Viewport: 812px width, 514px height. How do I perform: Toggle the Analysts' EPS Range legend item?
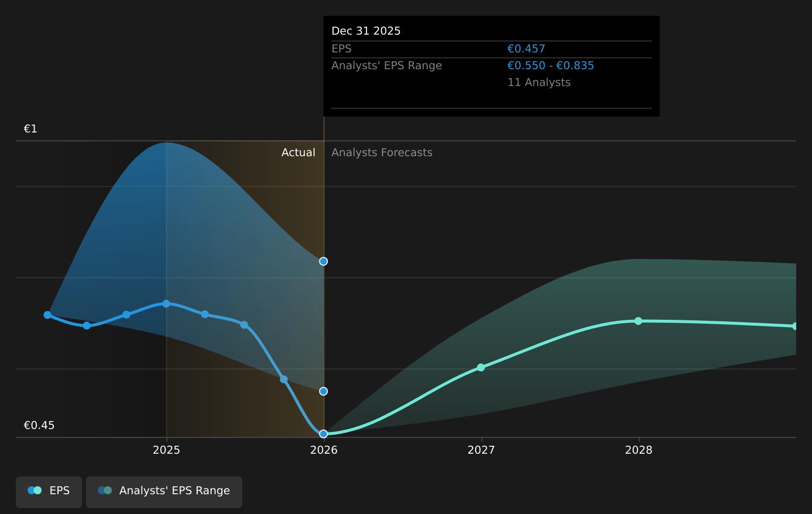164,491
